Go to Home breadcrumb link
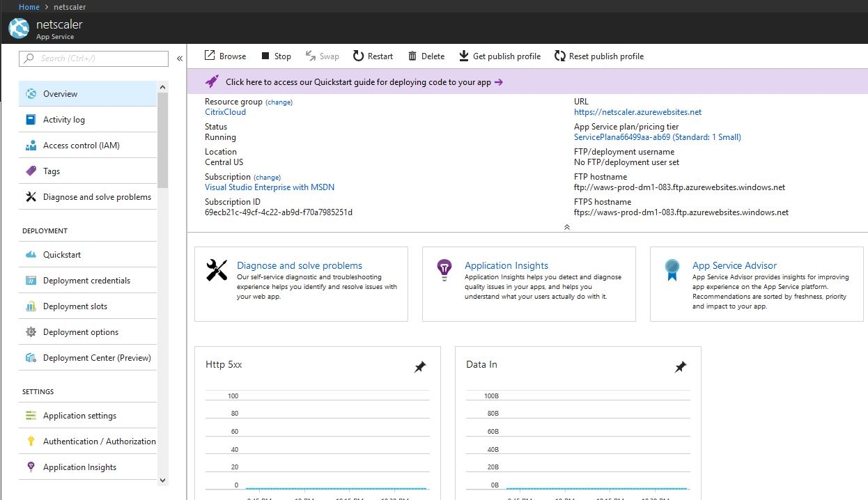 coord(29,7)
